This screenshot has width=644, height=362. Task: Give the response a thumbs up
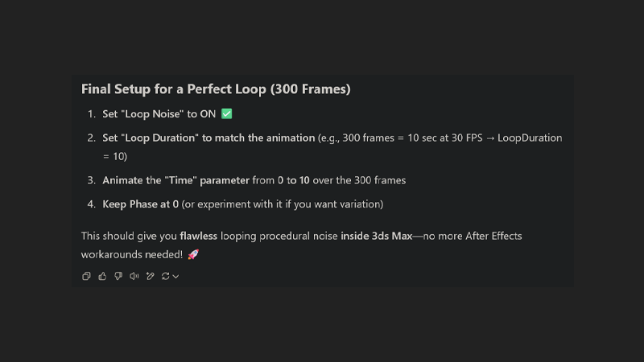(102, 276)
